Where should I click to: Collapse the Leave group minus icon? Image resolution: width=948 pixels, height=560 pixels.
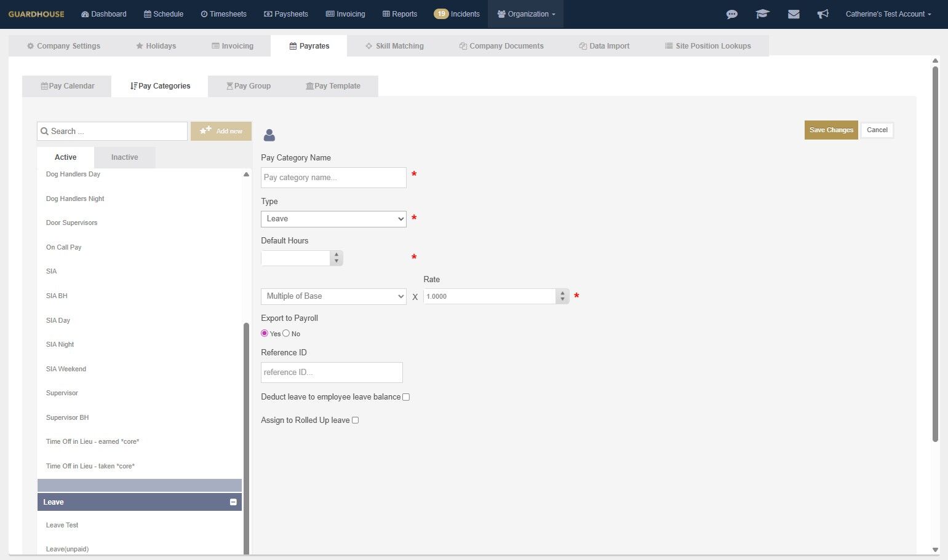point(233,502)
